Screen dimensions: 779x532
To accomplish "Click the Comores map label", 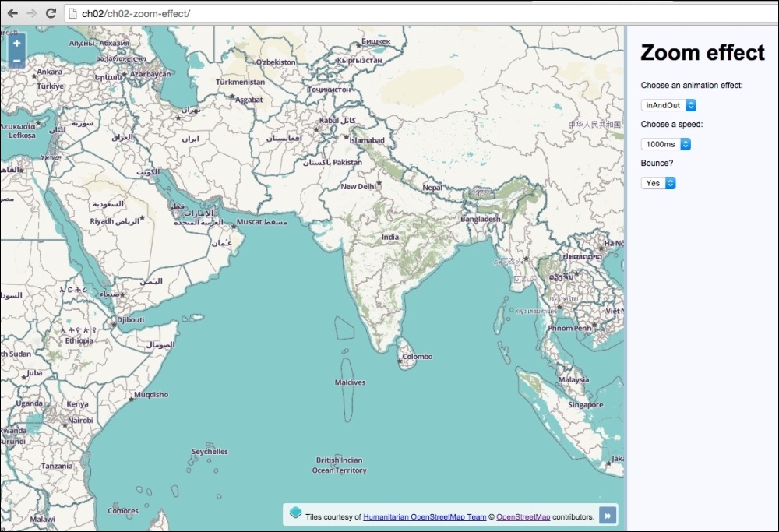I will coord(123,511).
